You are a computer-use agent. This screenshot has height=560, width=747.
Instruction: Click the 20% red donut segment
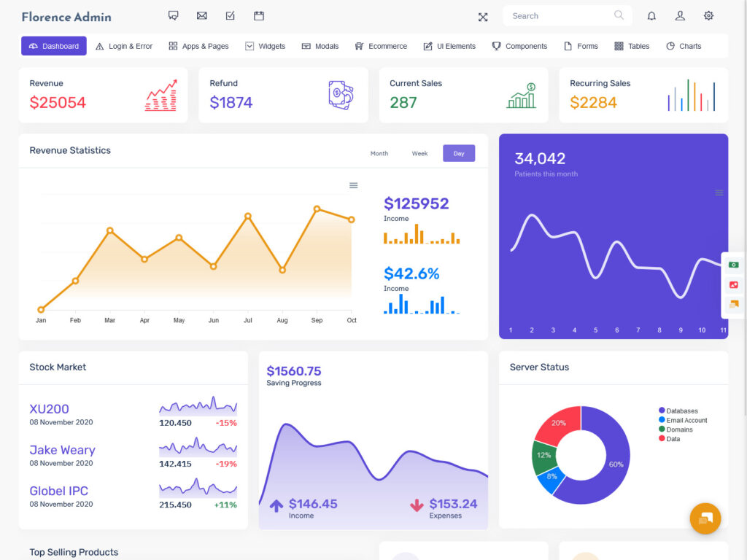[x=559, y=423]
